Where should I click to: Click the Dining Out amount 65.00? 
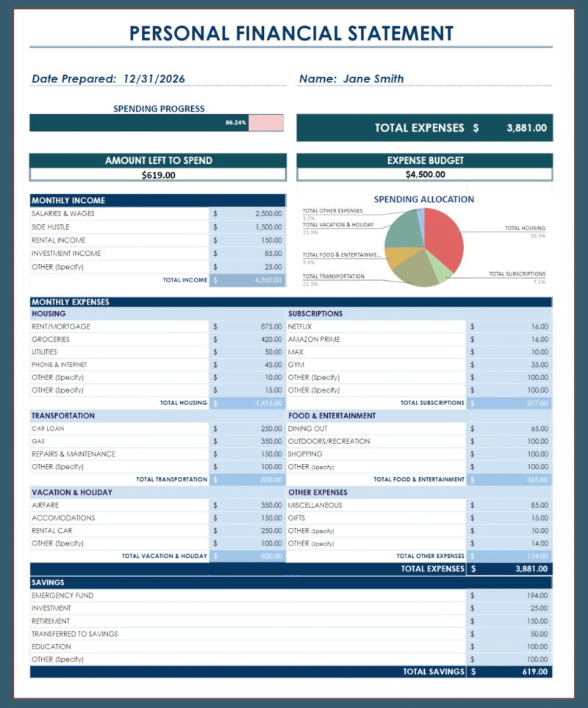(509, 429)
